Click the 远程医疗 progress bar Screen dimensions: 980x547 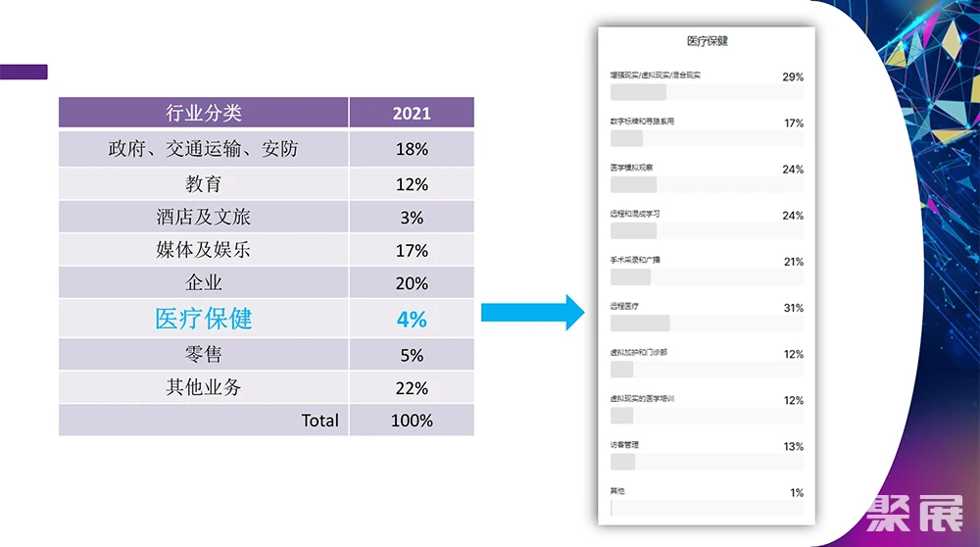[707, 323]
